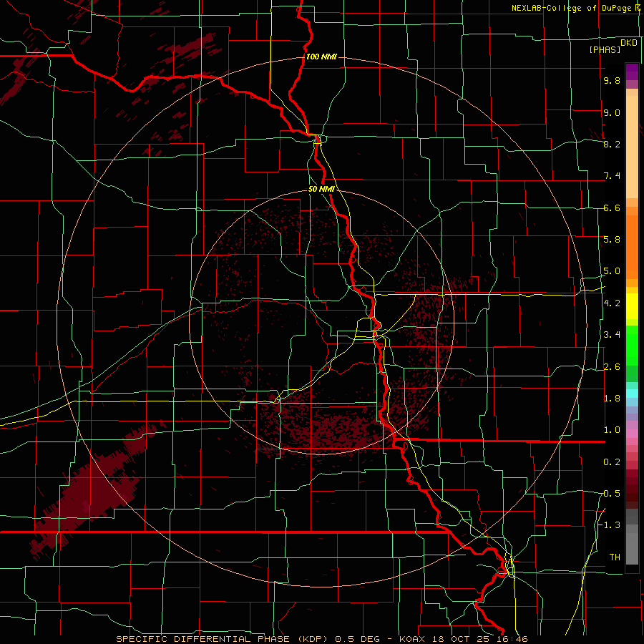
Task: Click the purple segment atop the color bar
Action: point(632,72)
